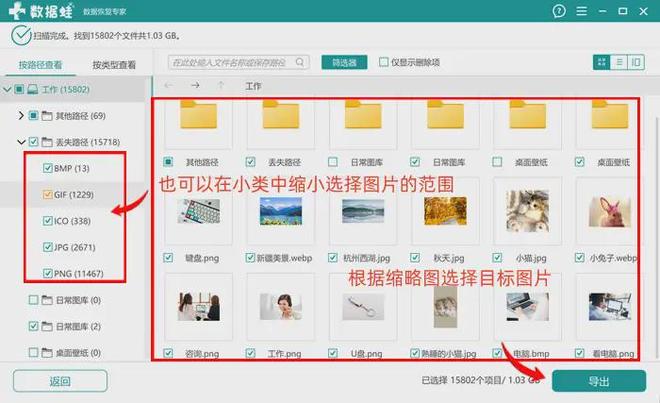Uncheck JPG (2671) in the tree
Image resolution: width=660 pixels, height=403 pixels.
tap(48, 247)
